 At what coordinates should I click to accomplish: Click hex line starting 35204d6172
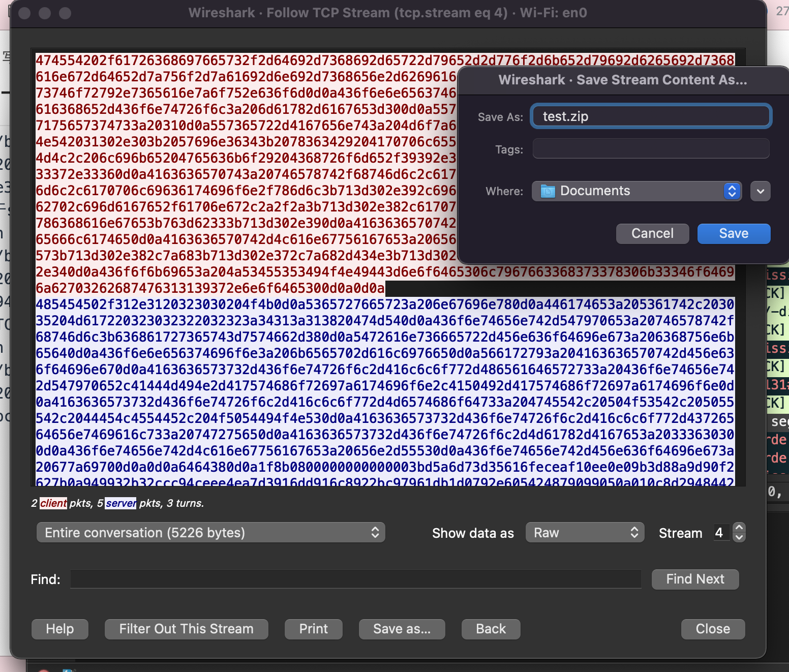click(385, 321)
